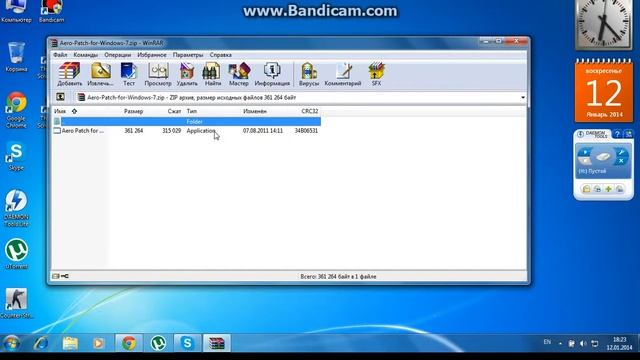This screenshot has height=360, width=640.
Task: Open the Просмотр (View) tool
Action: pos(158,74)
